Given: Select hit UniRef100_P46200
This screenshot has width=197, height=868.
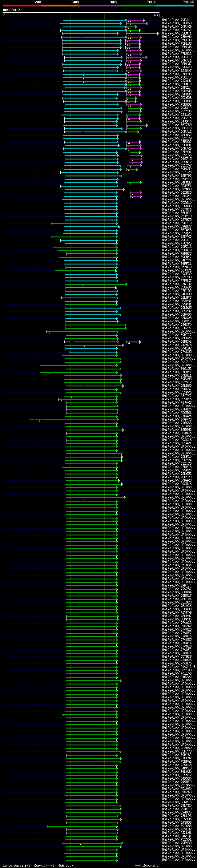Looking at the screenshot, I should tap(177, 677).
